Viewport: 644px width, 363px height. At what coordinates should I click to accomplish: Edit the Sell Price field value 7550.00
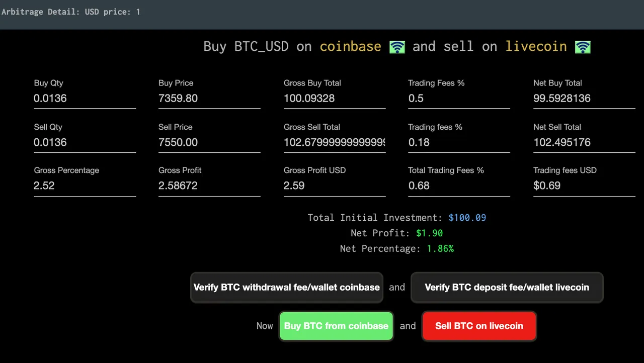209,143
